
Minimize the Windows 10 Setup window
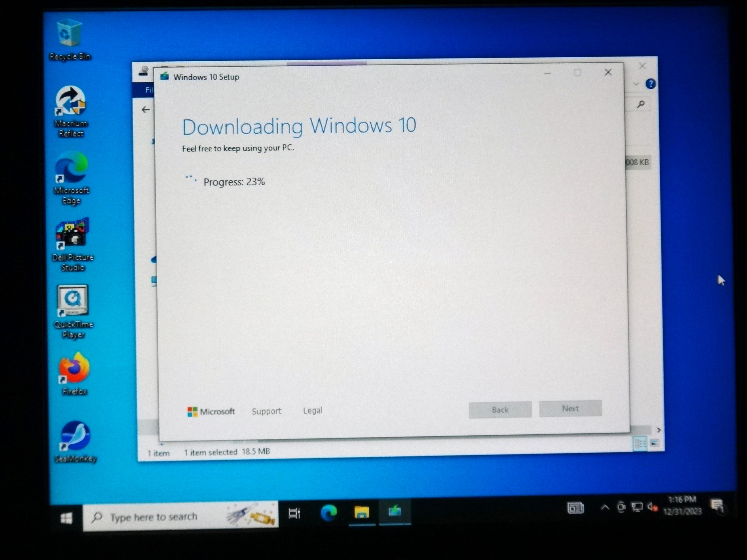tap(548, 73)
